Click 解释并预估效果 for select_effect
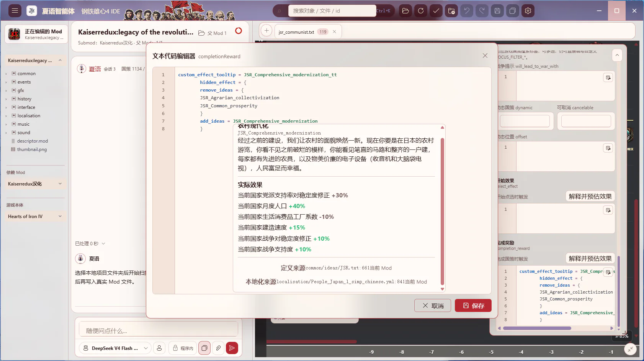This screenshot has width=644, height=361. point(590,196)
